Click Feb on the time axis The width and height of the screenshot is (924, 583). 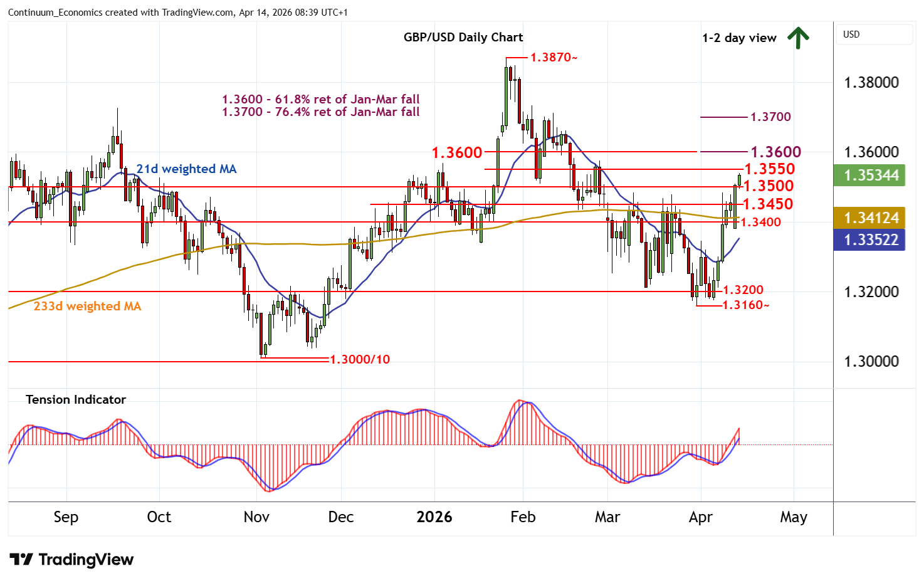click(x=522, y=517)
